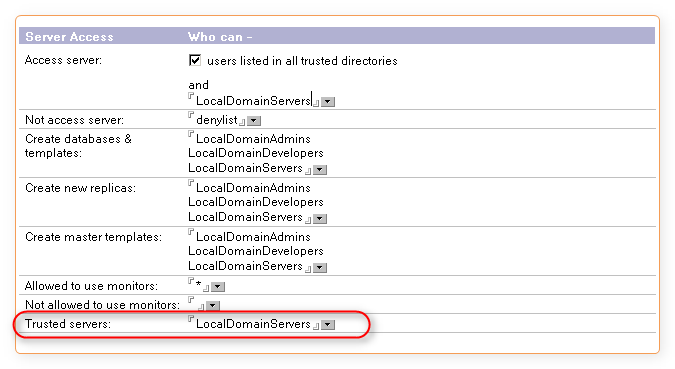675x369 pixels.
Task: Click LocalDomainAdmins under Create new replicas
Action: 253,188
